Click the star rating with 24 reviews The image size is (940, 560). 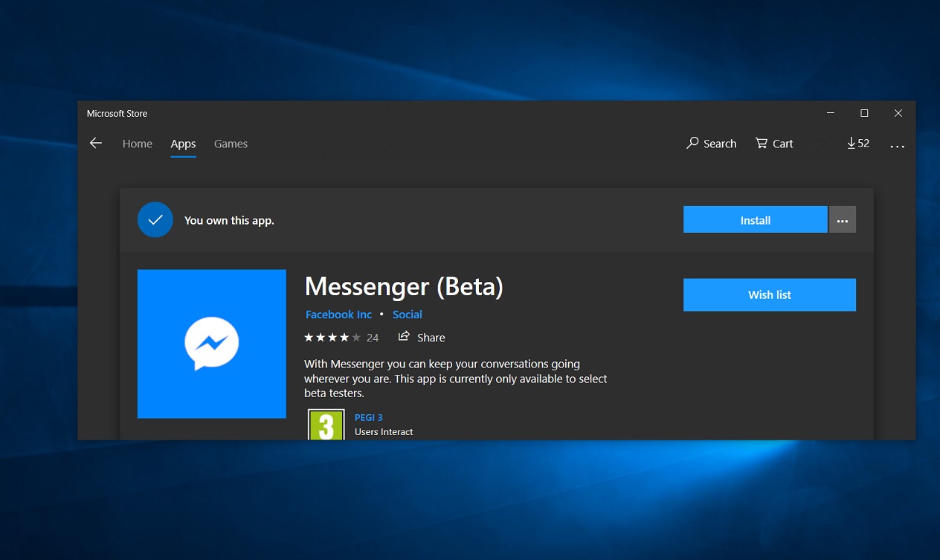point(341,338)
